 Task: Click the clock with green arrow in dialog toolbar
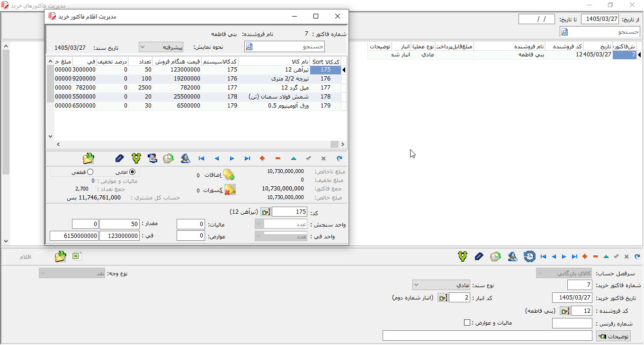pos(168,158)
